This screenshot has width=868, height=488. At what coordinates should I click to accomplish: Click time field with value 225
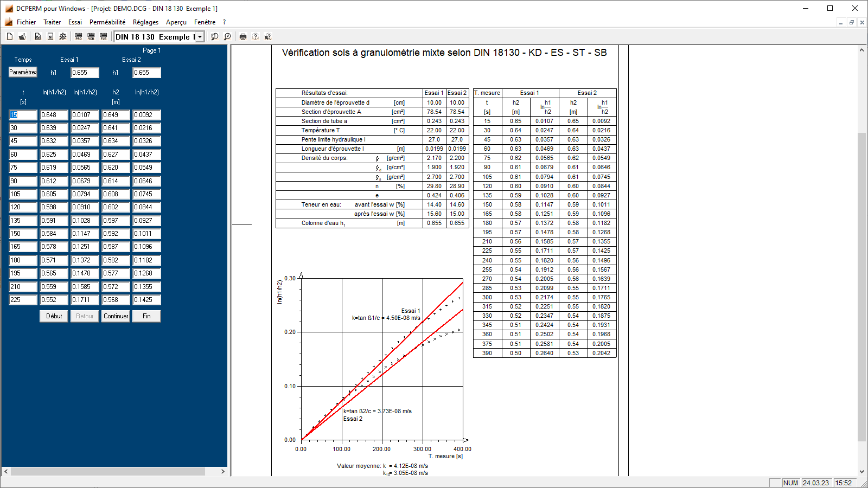23,300
